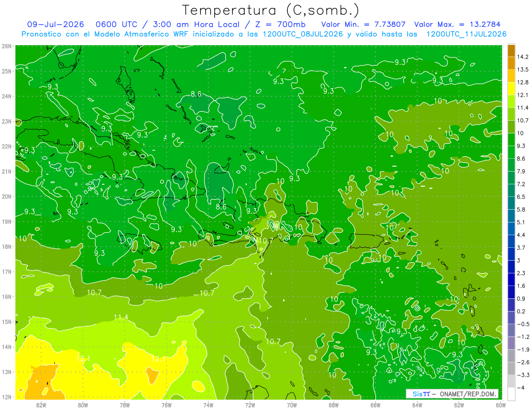532x411 pixels.
Task: Click latitude axis label "12N"
Action: point(7,397)
